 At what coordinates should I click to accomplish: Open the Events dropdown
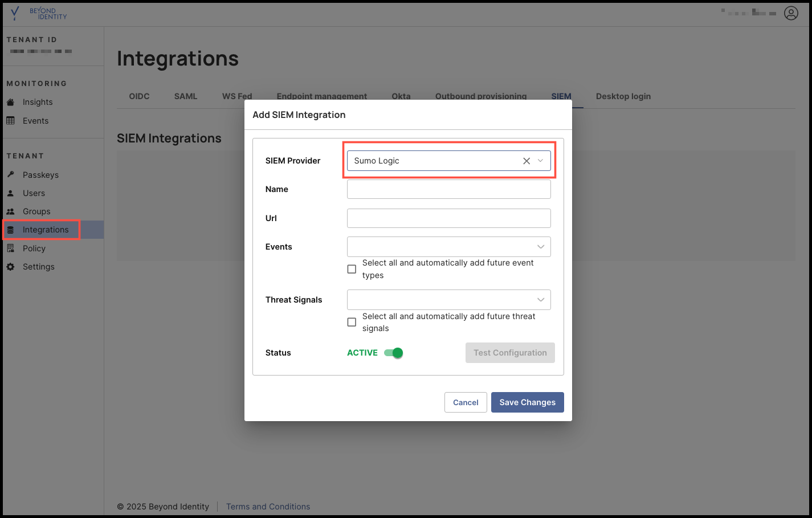click(448, 247)
